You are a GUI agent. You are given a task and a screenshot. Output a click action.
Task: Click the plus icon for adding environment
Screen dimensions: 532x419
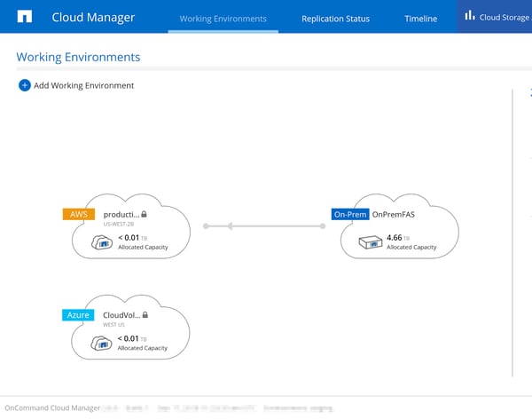24,85
